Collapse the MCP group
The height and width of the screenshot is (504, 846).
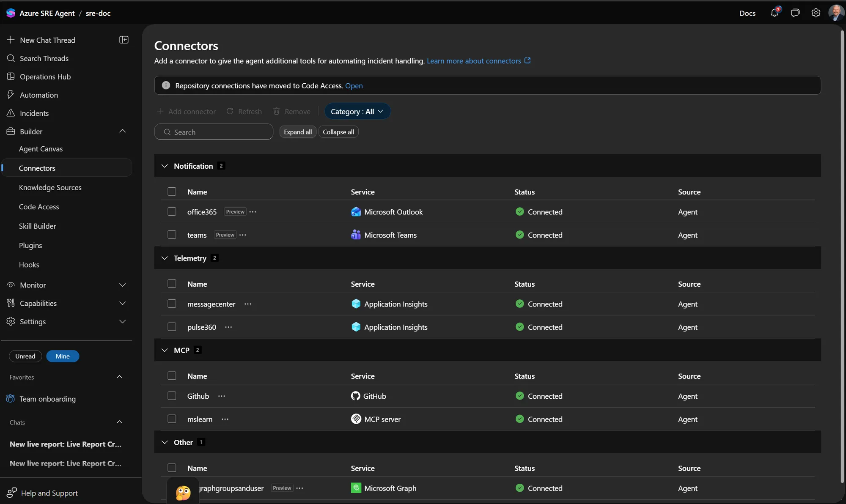165,350
